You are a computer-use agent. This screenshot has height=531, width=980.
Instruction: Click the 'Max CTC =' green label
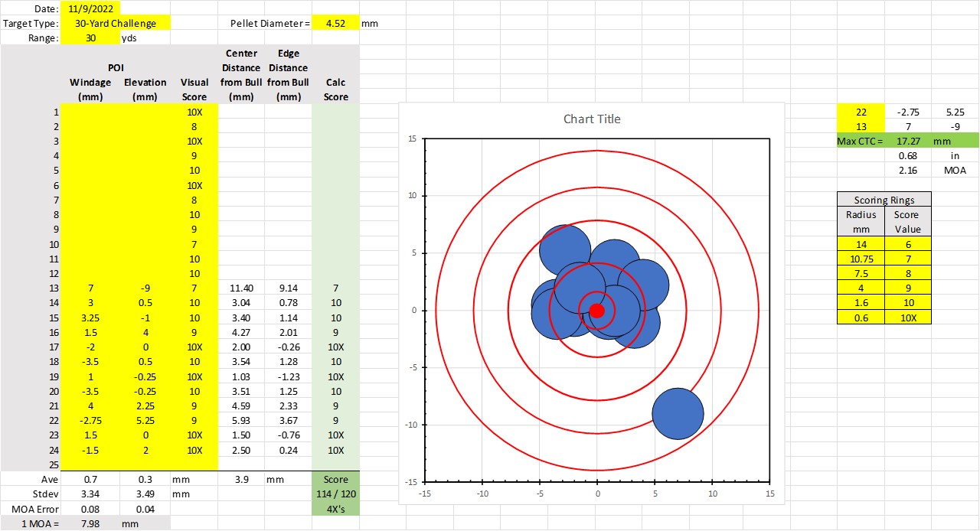coord(861,142)
